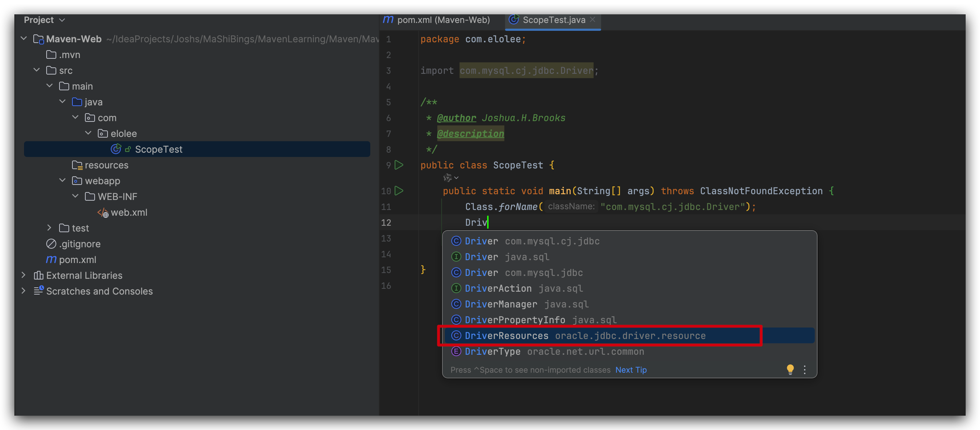Collapse the Maven-Web root node
The height and width of the screenshot is (430, 980).
tap(24, 38)
